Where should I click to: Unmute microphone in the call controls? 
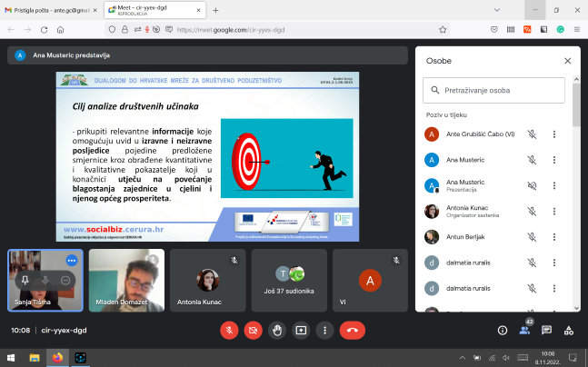point(229,330)
